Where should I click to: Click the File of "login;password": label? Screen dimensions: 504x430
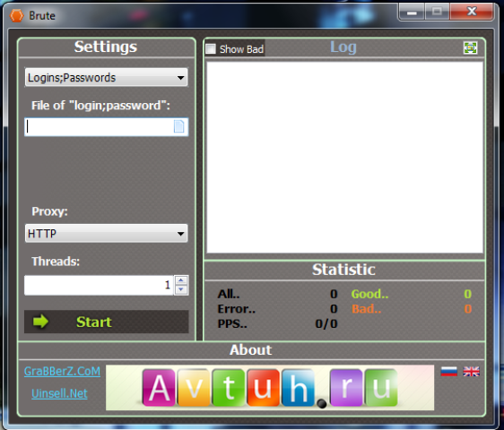tap(100, 106)
